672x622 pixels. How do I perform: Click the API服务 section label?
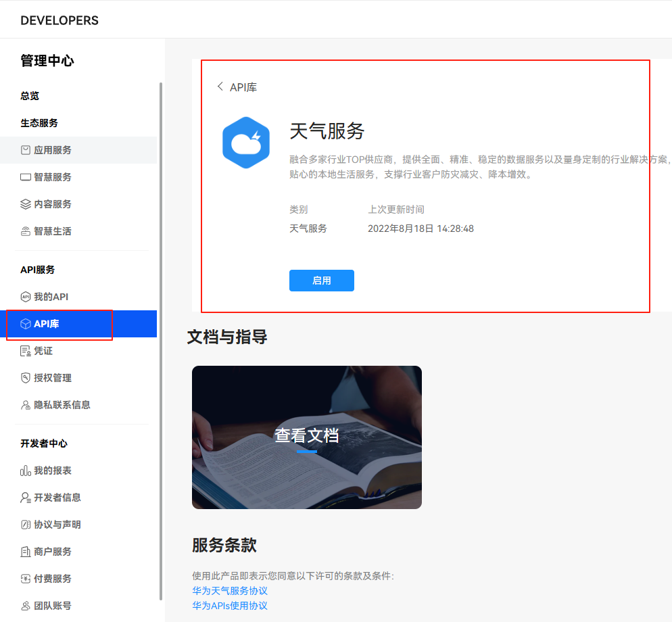point(38,270)
